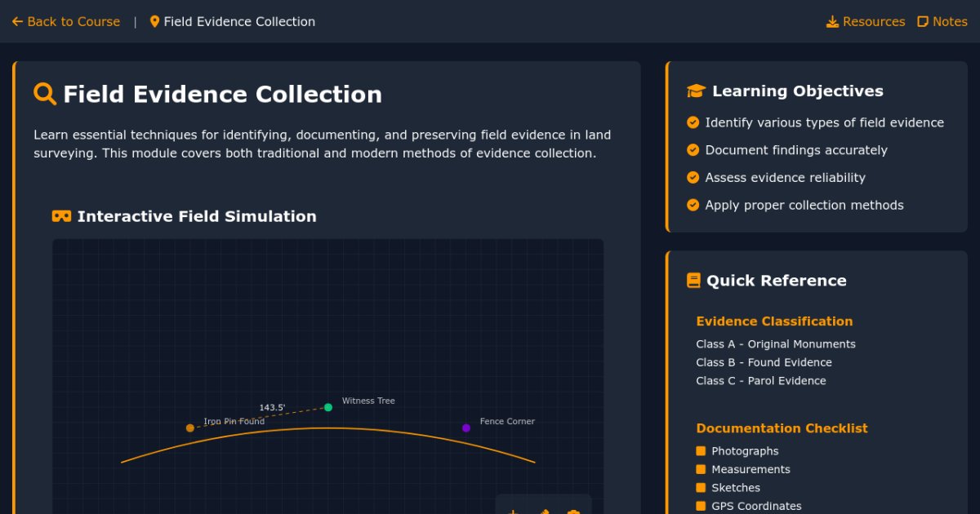Viewport: 980px width, 514px height.
Task: Check the Photographs checklist box
Action: [701, 451]
